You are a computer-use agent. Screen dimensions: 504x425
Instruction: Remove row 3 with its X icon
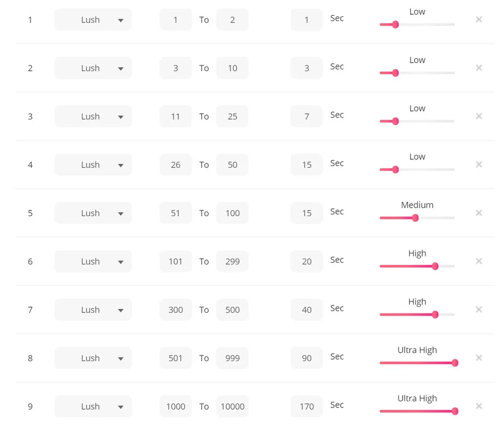coord(479,116)
